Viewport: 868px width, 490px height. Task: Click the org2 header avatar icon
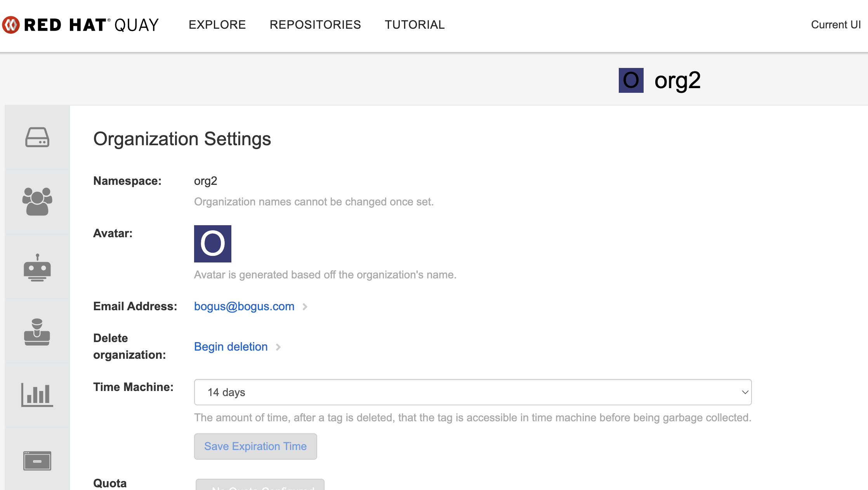pos(631,80)
